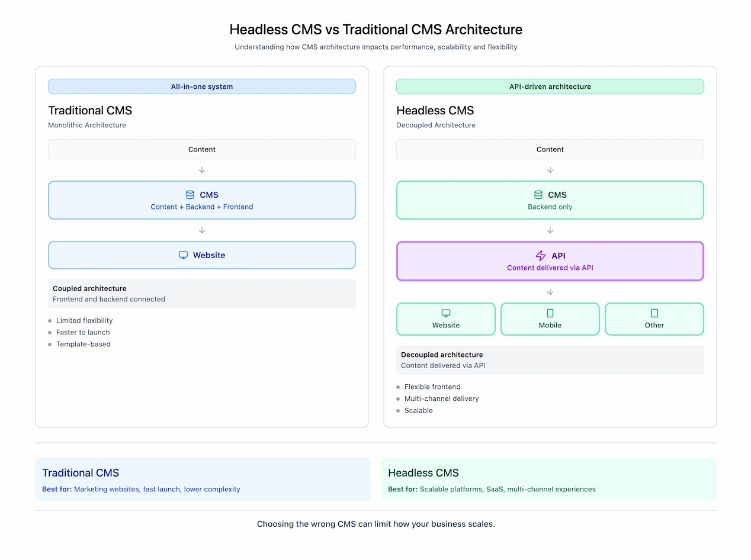Screen dimensions: 751x560
Task: Click the purple API content delivery swatch
Action: pos(550,261)
